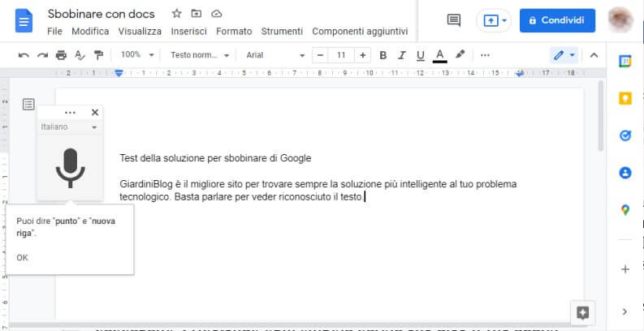This screenshot has height=331, width=644.
Task: Toggle italic formatting
Action: [402, 55]
